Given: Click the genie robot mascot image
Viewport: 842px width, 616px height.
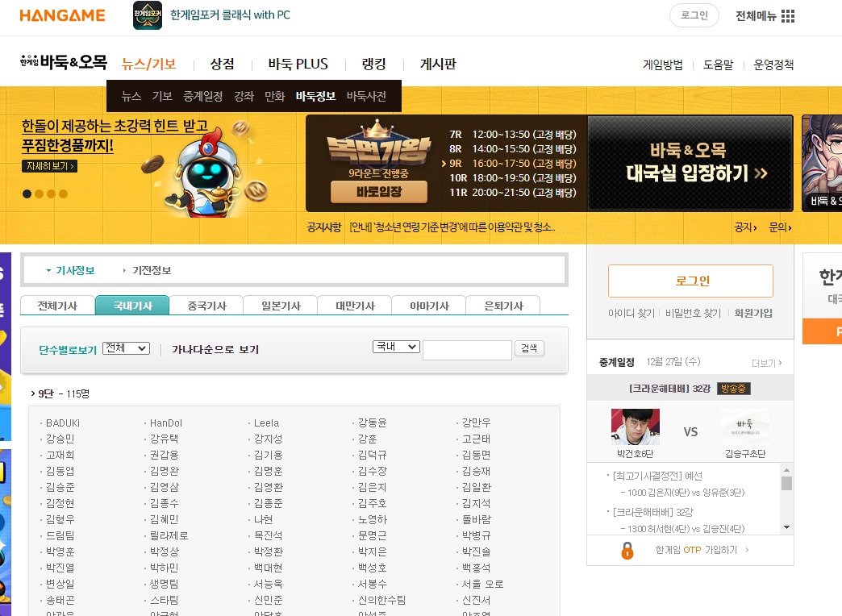Looking at the screenshot, I should 206,172.
